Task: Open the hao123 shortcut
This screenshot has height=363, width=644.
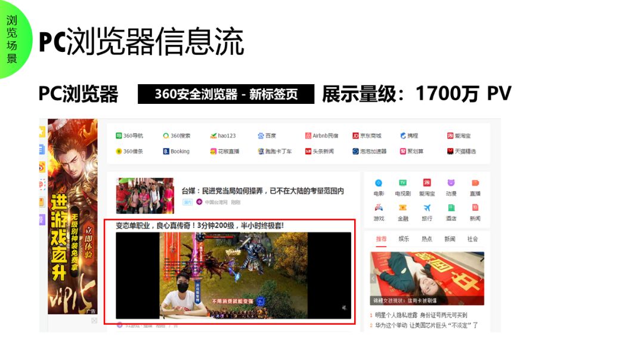Action: (222, 136)
